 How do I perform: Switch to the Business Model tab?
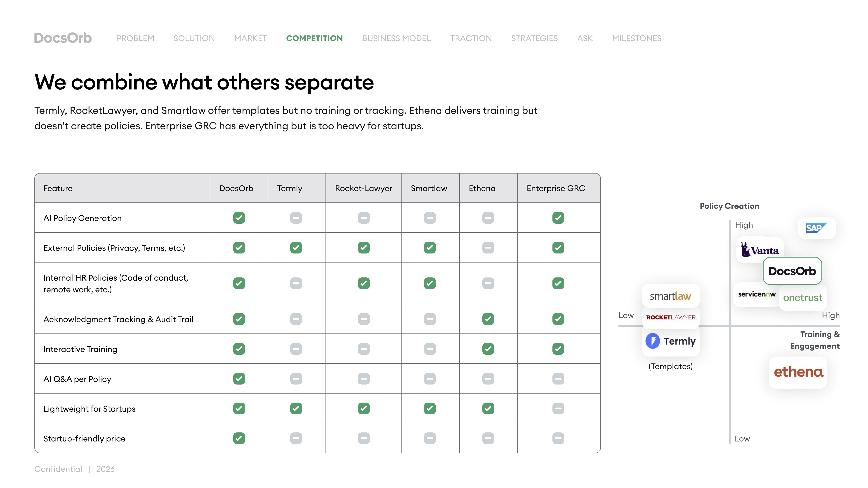396,38
